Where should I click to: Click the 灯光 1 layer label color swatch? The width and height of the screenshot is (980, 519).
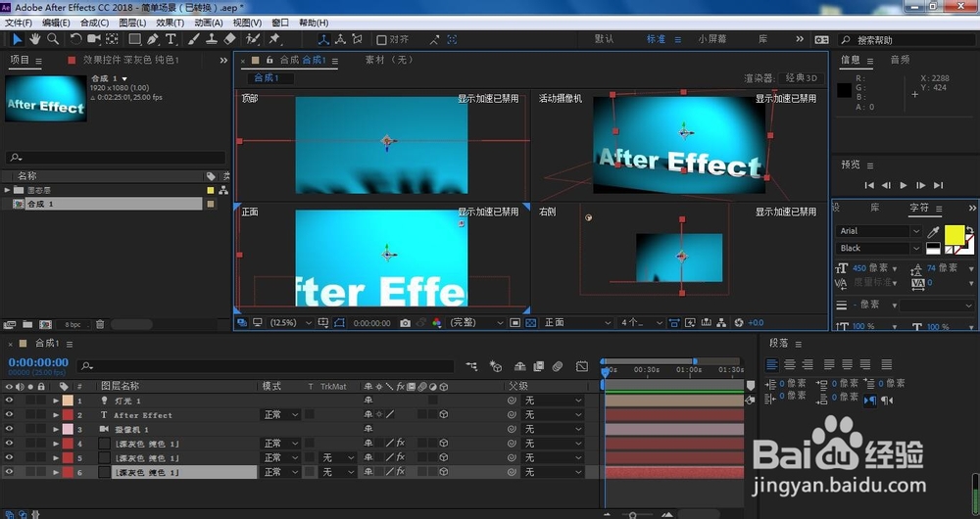coord(68,401)
